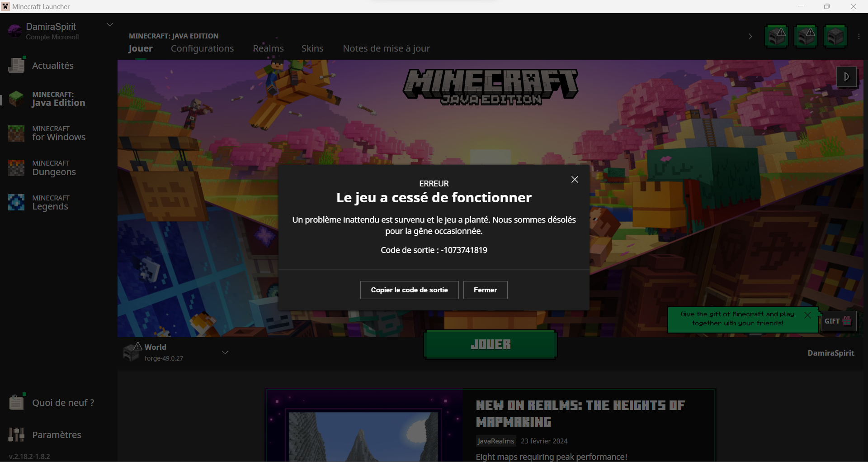Close the error dialog with X

point(575,180)
